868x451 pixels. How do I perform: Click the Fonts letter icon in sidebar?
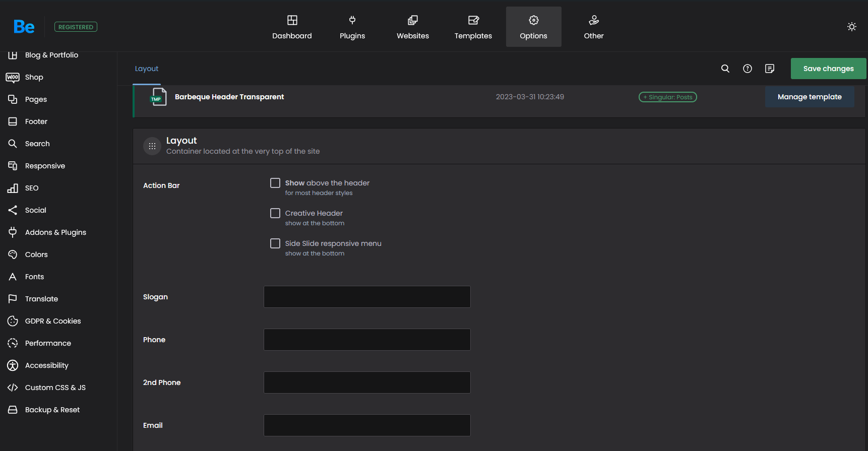click(x=13, y=277)
